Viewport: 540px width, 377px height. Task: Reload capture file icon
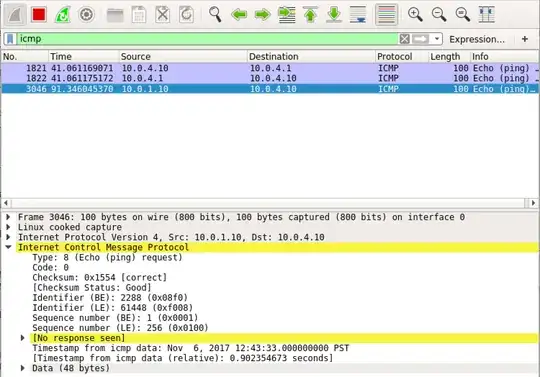[x=186, y=15]
